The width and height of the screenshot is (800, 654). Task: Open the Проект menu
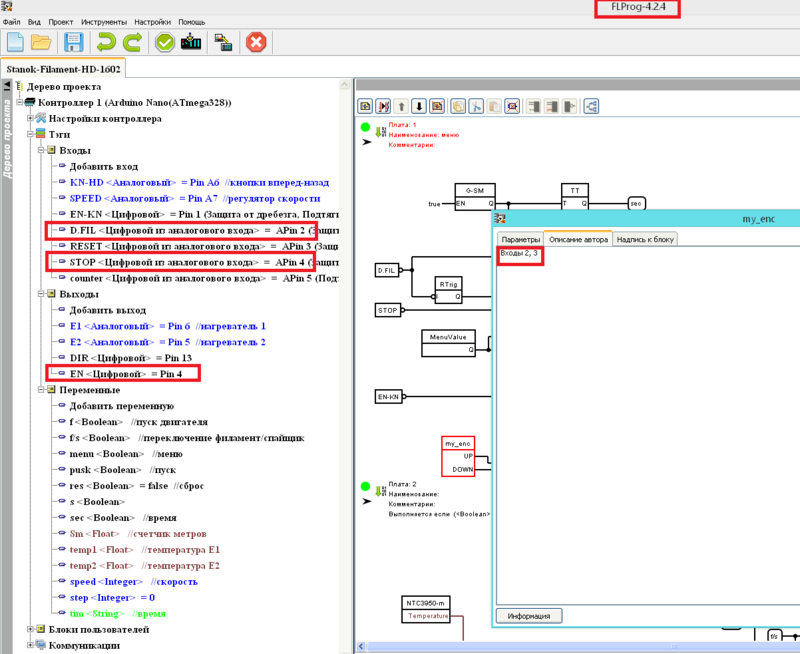pyautogui.click(x=60, y=21)
